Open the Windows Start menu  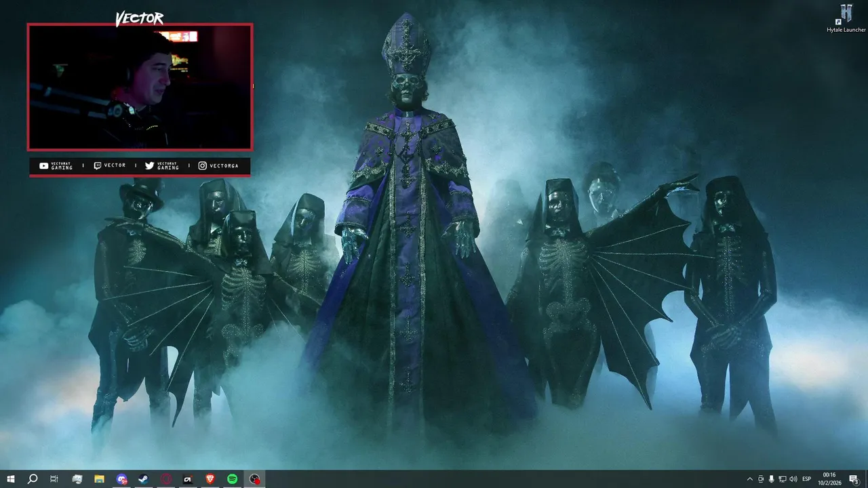click(10, 479)
